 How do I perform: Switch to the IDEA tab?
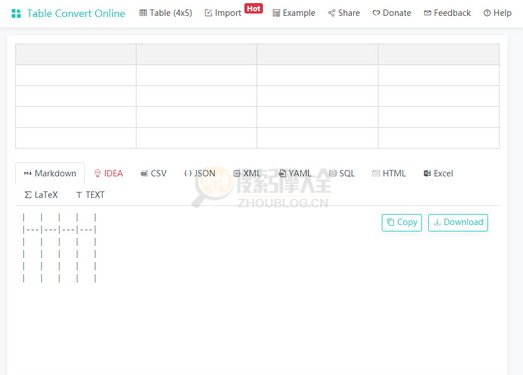pyautogui.click(x=109, y=173)
